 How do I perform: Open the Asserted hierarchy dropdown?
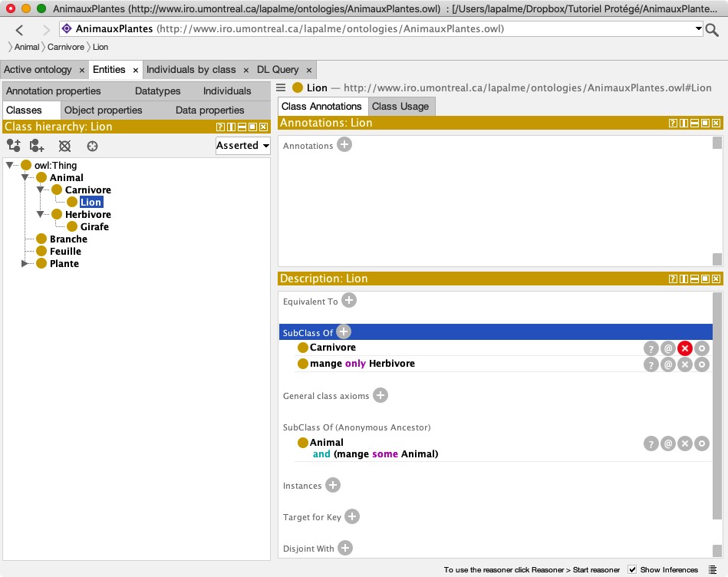(x=242, y=146)
